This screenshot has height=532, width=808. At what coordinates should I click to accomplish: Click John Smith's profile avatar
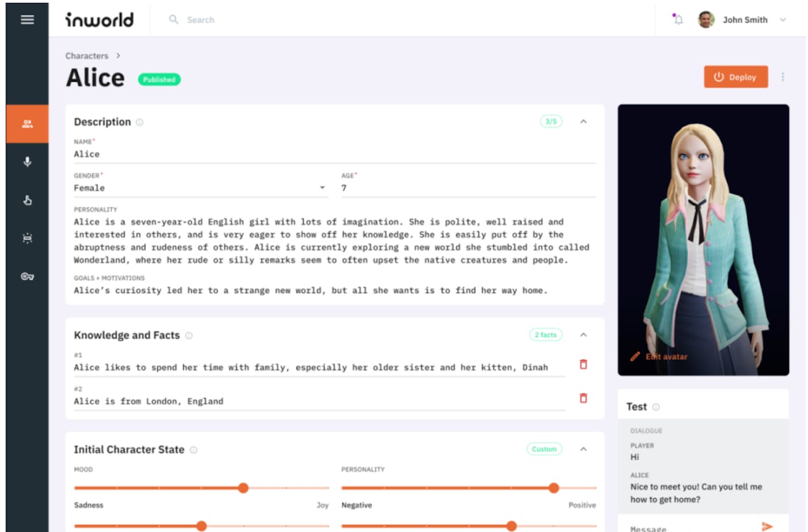tap(706, 20)
